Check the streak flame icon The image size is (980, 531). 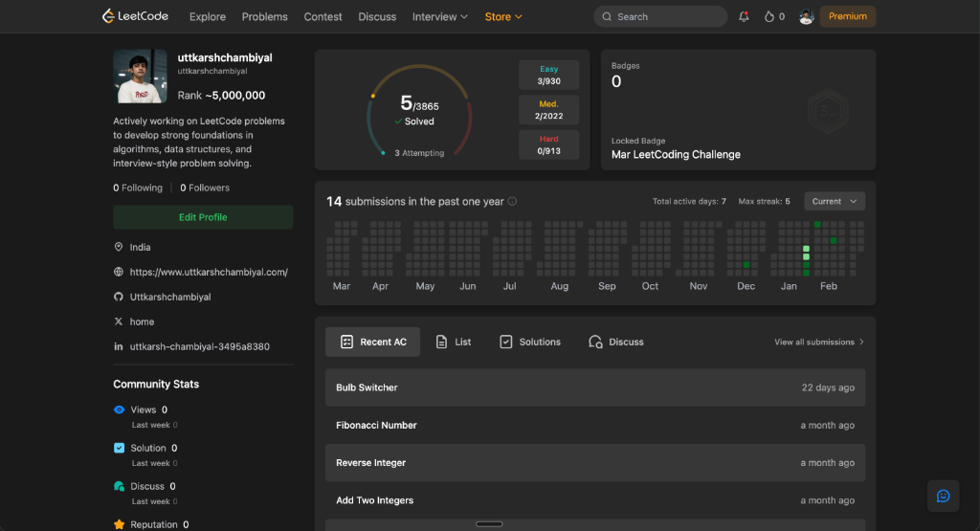[x=768, y=17]
